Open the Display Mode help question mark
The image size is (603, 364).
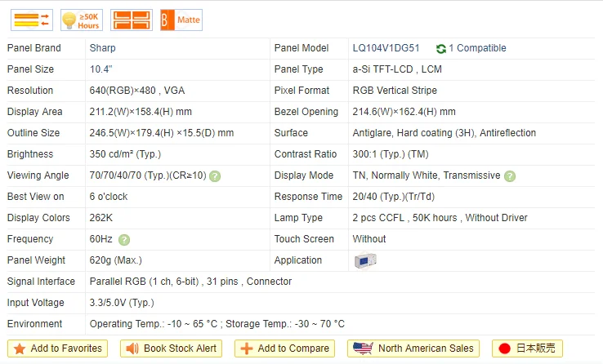(x=510, y=176)
